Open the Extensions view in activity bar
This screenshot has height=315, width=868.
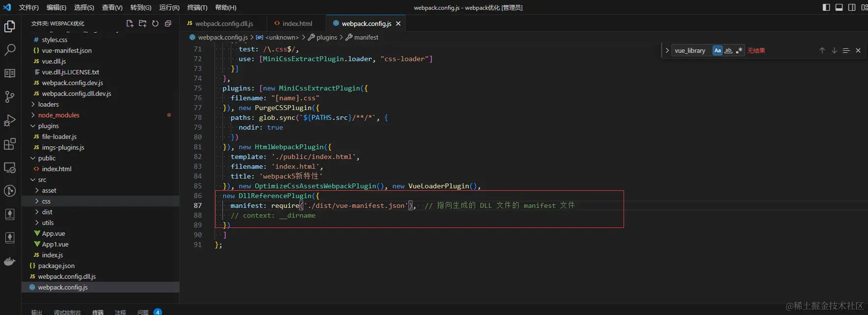point(10,144)
